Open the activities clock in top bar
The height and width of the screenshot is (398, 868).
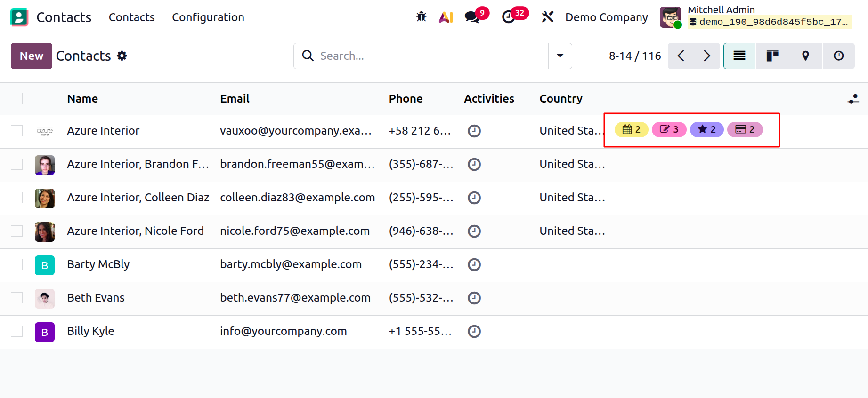tap(509, 17)
